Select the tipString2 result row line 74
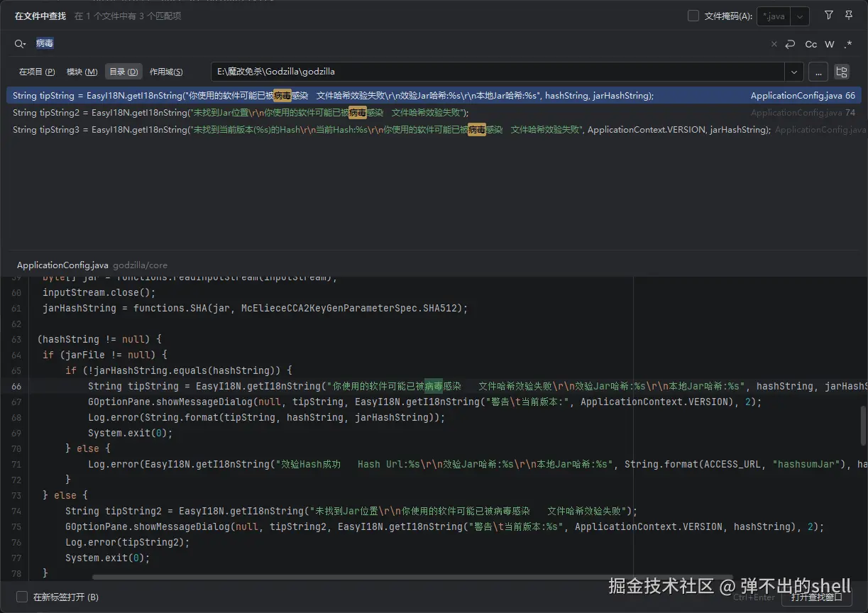Image resolution: width=868 pixels, height=613 pixels. point(434,112)
